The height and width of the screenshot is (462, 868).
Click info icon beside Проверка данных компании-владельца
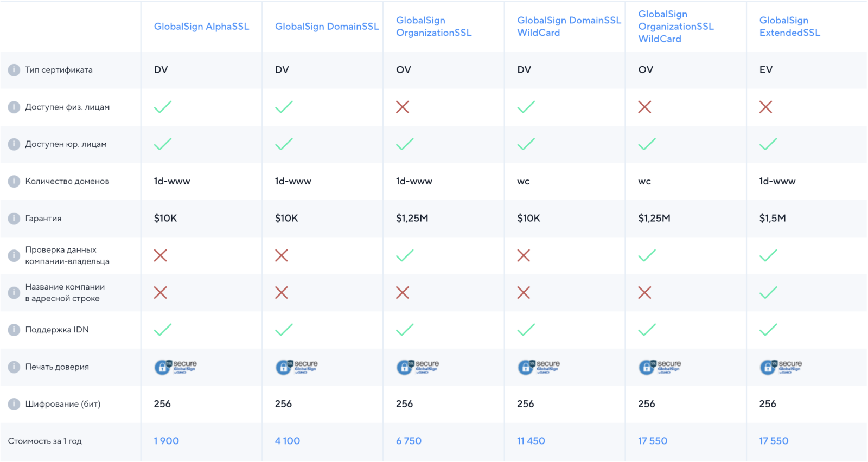click(14, 255)
